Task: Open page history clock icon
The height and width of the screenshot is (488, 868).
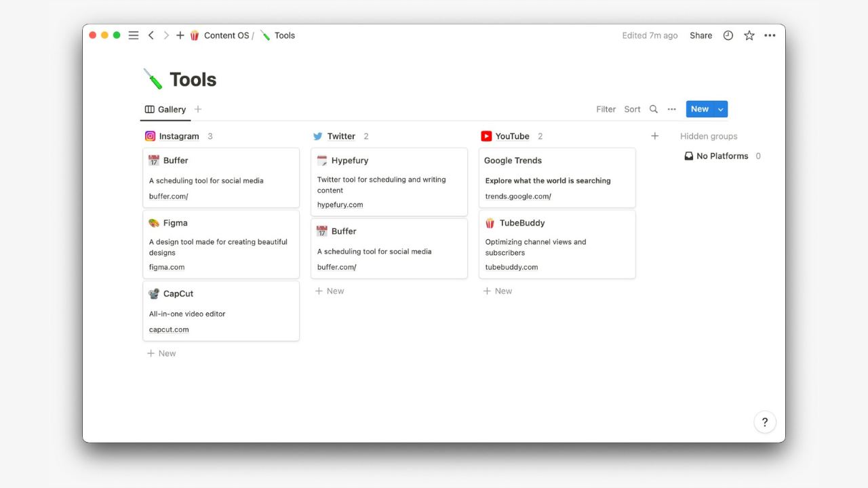Action: pyautogui.click(x=728, y=35)
